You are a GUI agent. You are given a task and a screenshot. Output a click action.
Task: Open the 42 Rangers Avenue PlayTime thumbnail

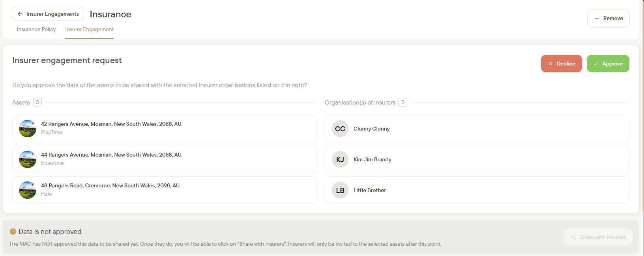(x=28, y=129)
